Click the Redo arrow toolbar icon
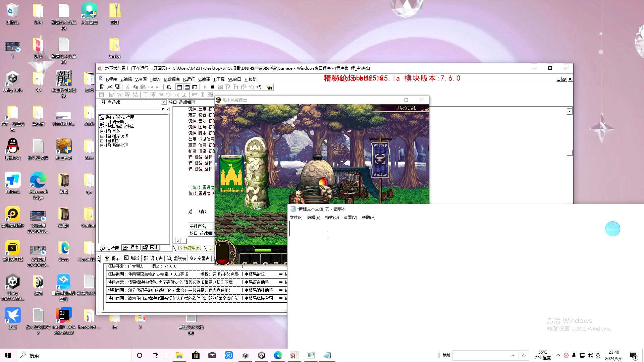Viewport: 644px width, 362px height. (151, 87)
